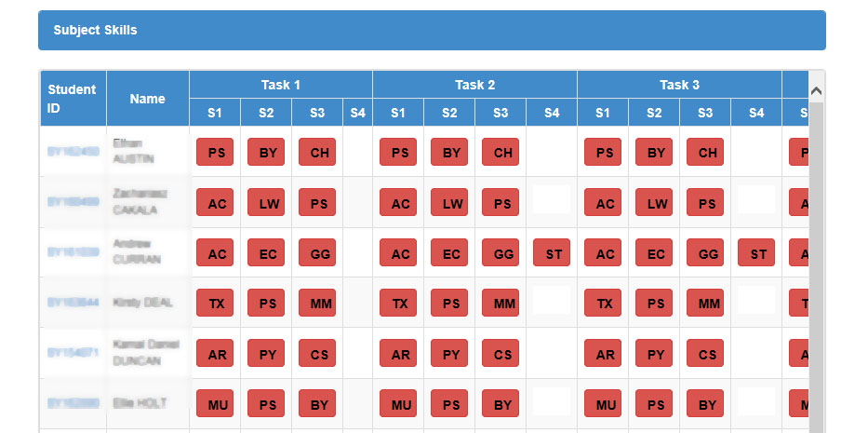Click the PS badge under Task 1 S1 in Ethan Austin's row
868x433 pixels.
coord(215,152)
